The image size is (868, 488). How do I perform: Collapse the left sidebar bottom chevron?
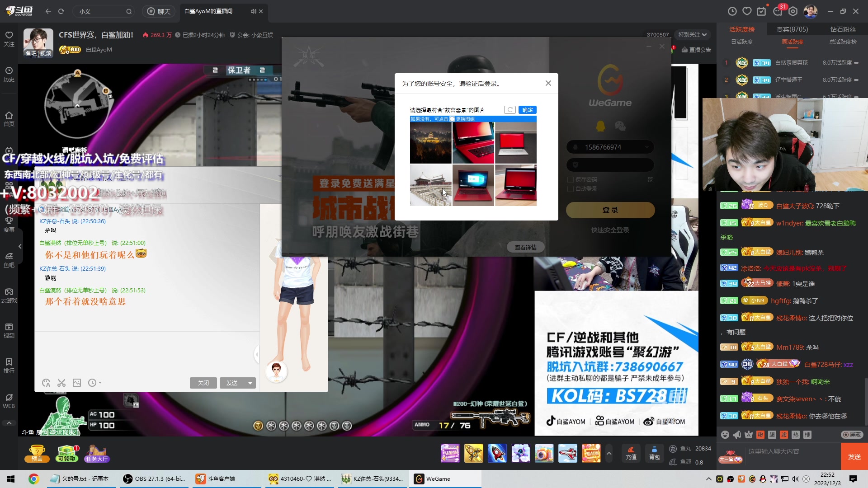pos(9,423)
